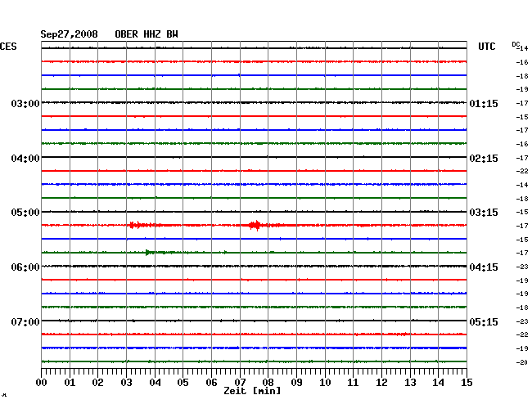Image resolution: width=532 pixels, height=404 pixels.
Task: Click the 04 minute axis tick label
Action: (155, 382)
